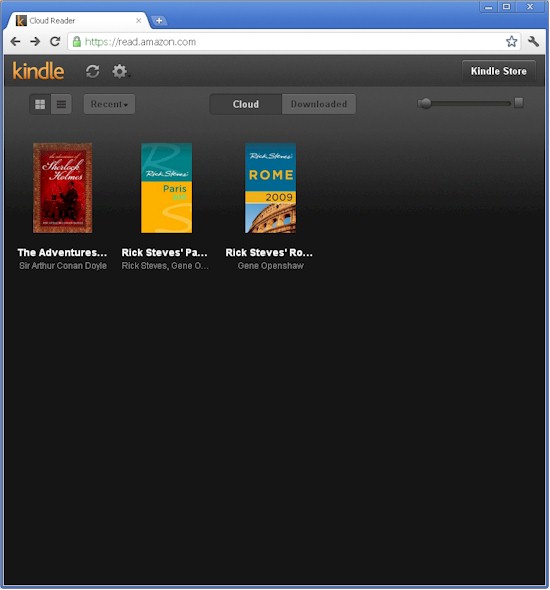Open the Rick Steves' Paris book cover

pyautogui.click(x=166, y=188)
